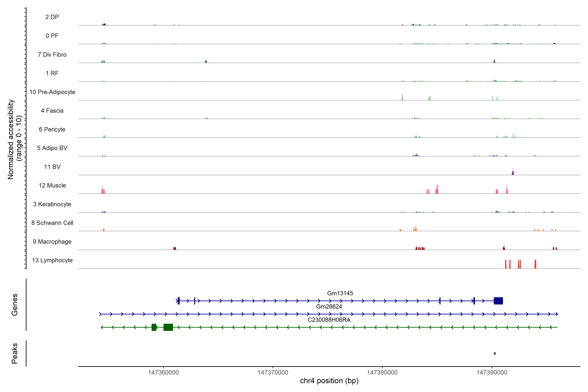Click the 7 Div Fibro track label

tap(52, 55)
